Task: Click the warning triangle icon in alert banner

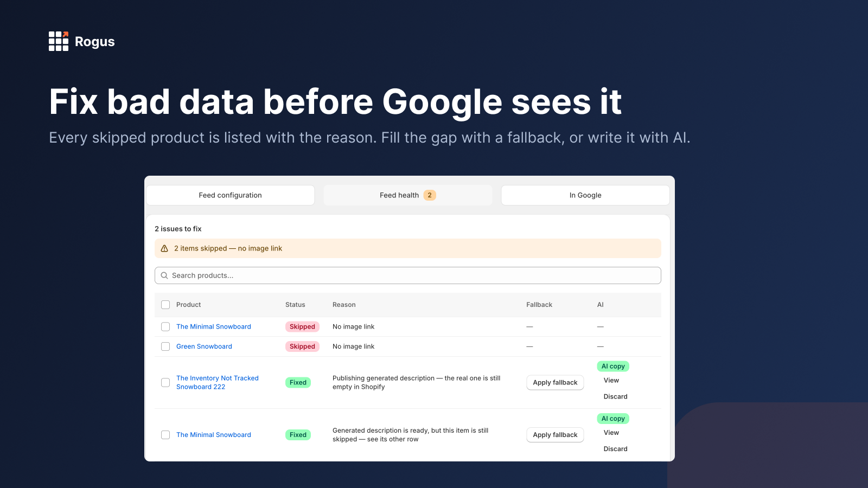Action: (x=164, y=248)
